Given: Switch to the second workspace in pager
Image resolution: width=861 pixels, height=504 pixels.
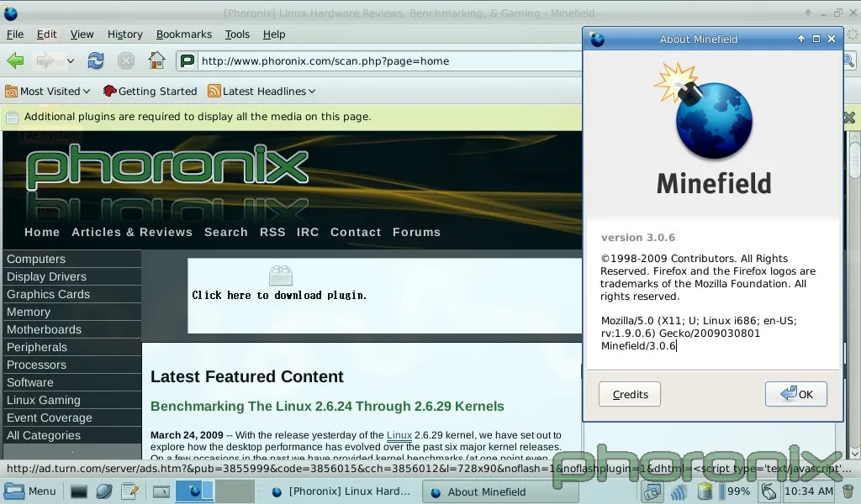Looking at the screenshot, I should point(235,491).
